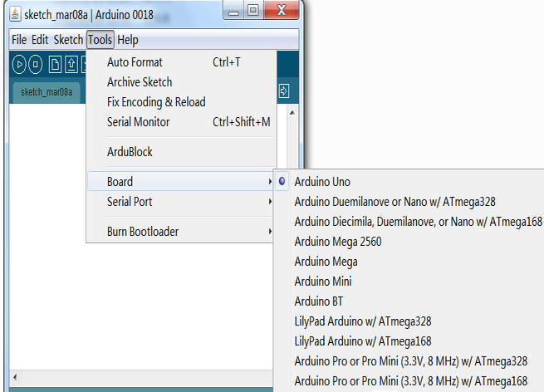
Task: Launch ArduBlock from Tools menu
Action: coord(181,152)
